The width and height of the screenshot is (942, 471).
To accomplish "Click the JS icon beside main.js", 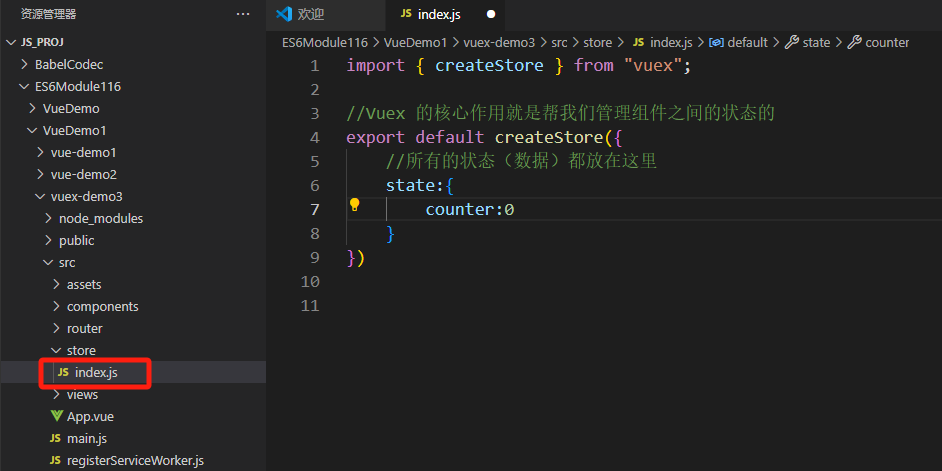I will 55,438.
